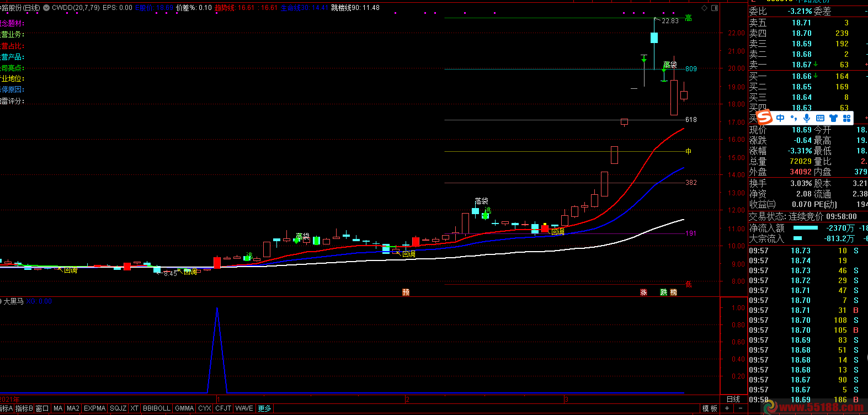Click the Sogou S logo icon

764,118
